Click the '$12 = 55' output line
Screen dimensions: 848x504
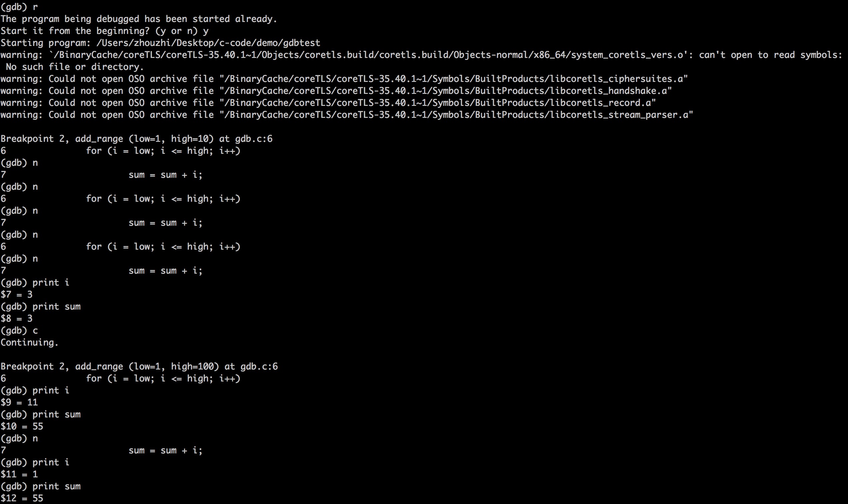(22, 498)
